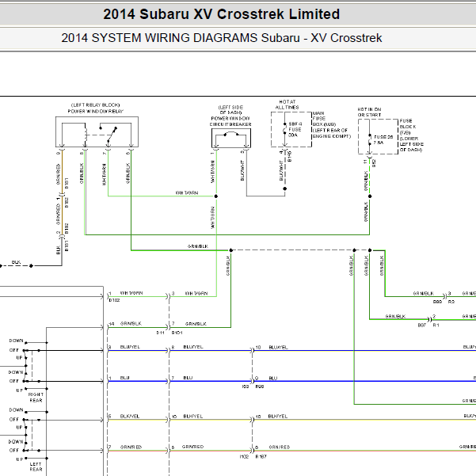Click the "WHT/GRN" label beside connector D102
The height and width of the screenshot is (476, 476).
(131, 293)
